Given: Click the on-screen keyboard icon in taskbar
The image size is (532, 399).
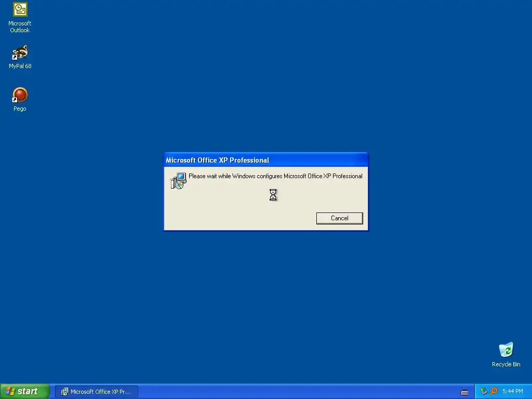Looking at the screenshot, I should tap(464, 392).
